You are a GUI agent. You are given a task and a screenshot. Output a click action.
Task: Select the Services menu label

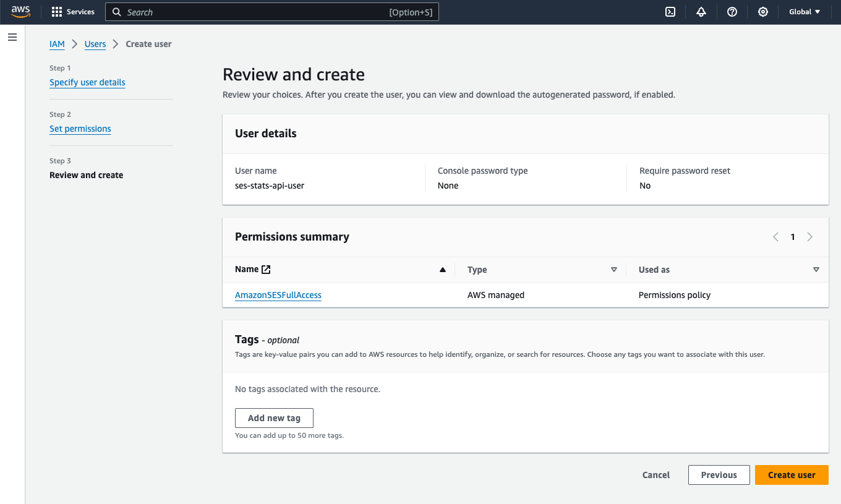coord(80,12)
